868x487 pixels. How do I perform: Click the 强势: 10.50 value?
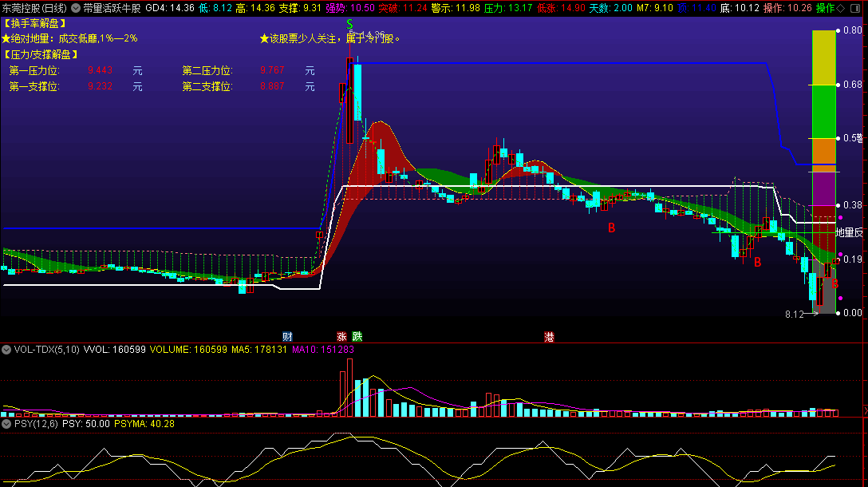pos(350,8)
